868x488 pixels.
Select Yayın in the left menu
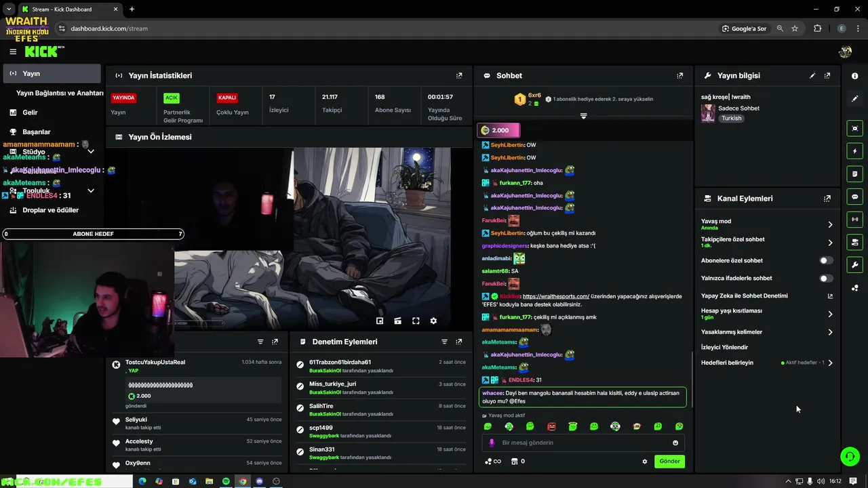(x=52, y=74)
